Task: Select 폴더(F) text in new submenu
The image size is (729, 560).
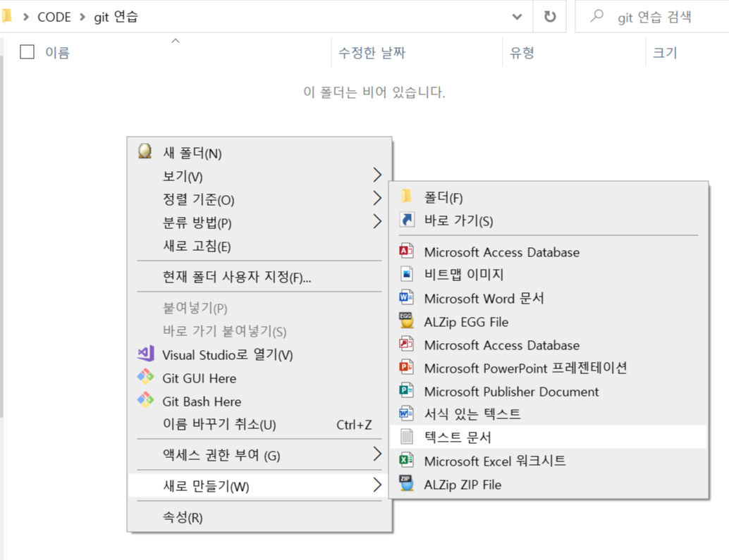Action: tap(443, 197)
